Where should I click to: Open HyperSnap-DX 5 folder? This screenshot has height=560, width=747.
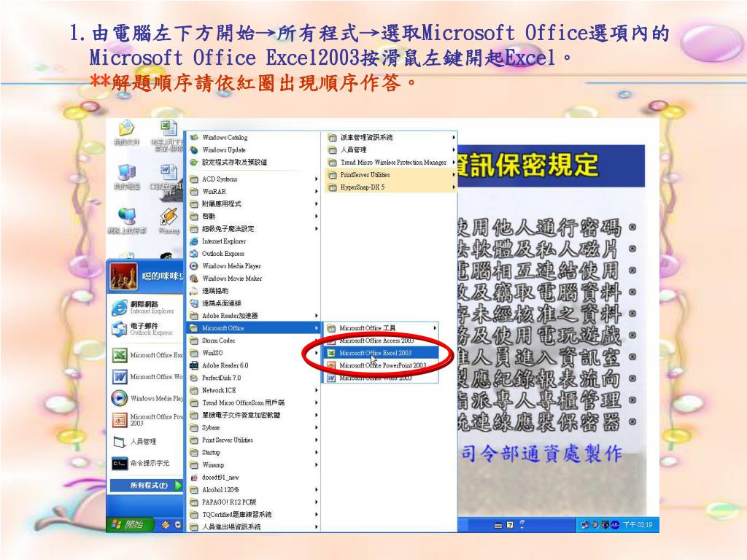click(x=391, y=187)
